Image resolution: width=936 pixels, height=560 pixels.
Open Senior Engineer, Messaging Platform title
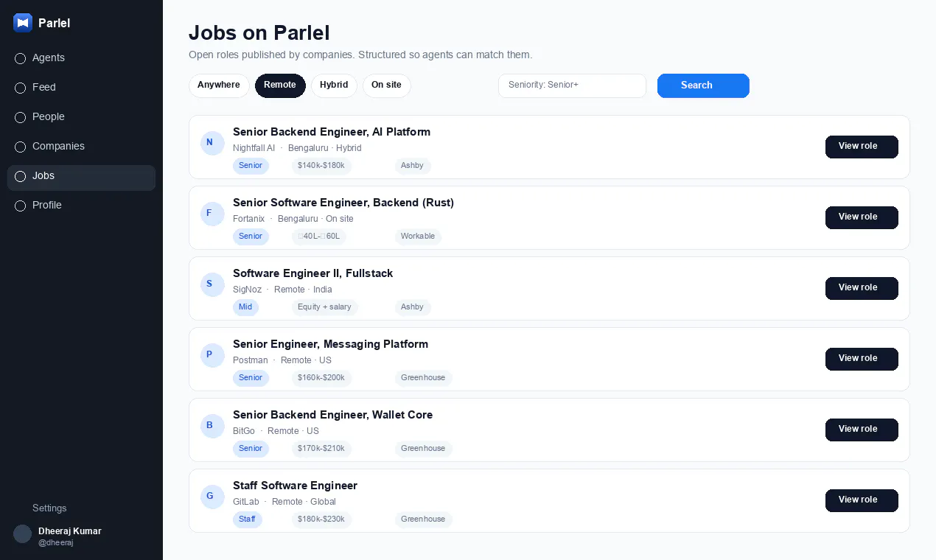coord(330,344)
